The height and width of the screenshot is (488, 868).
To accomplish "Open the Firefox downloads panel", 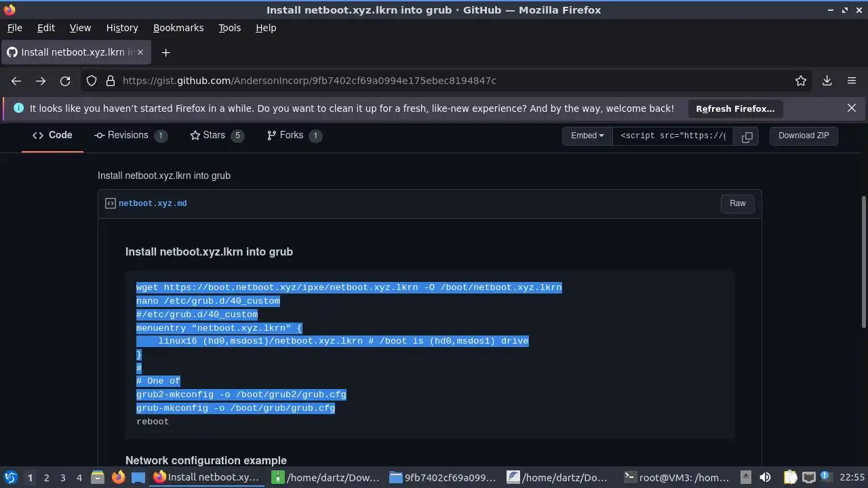I will coord(827,81).
